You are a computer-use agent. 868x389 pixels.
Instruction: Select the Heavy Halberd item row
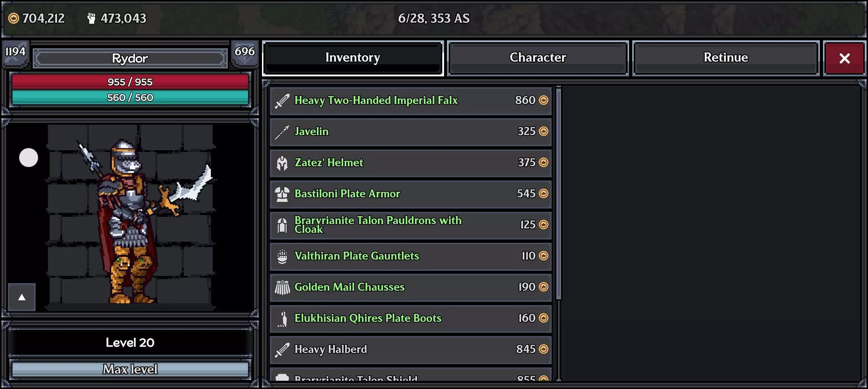[410, 349]
